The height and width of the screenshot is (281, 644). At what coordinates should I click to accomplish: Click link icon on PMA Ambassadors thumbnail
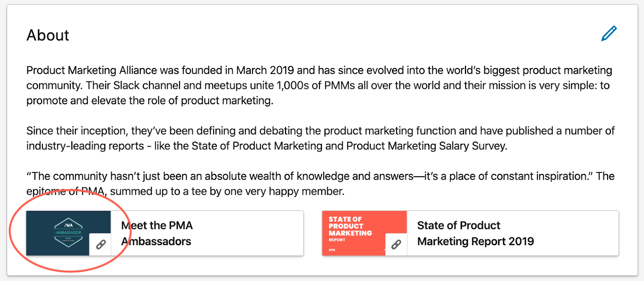[100, 244]
